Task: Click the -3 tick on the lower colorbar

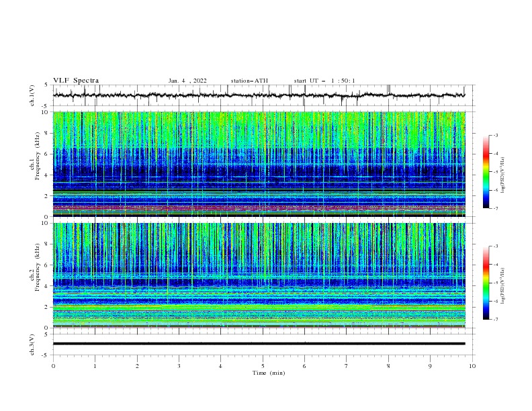Action: pos(496,246)
